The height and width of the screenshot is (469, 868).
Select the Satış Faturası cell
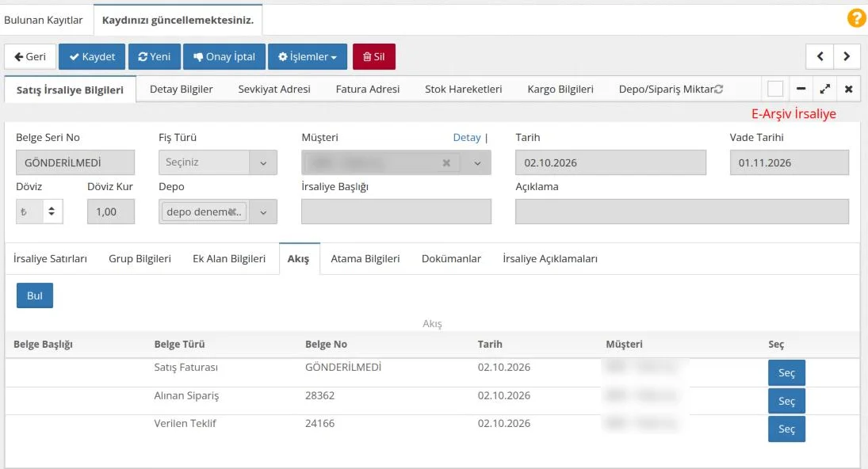click(186, 368)
